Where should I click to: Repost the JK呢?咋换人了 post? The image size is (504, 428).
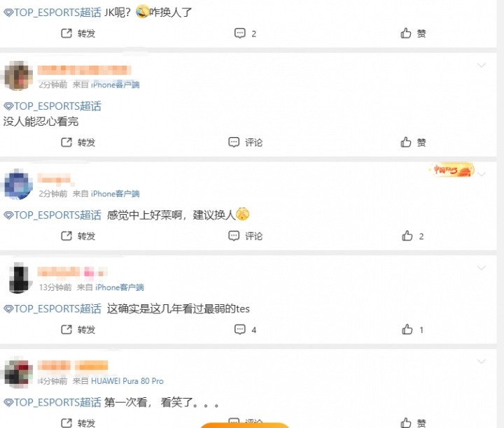(x=78, y=34)
